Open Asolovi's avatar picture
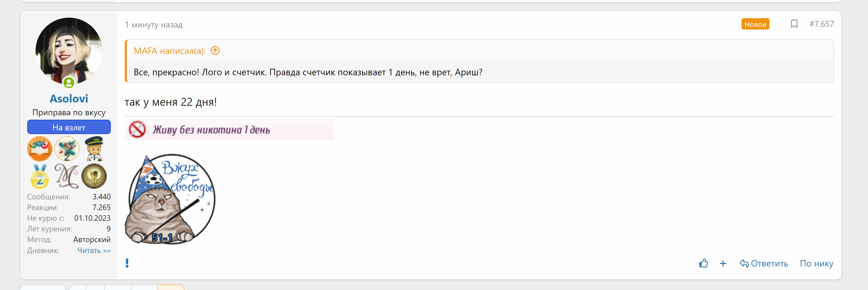The width and height of the screenshot is (868, 290). pos(69,50)
